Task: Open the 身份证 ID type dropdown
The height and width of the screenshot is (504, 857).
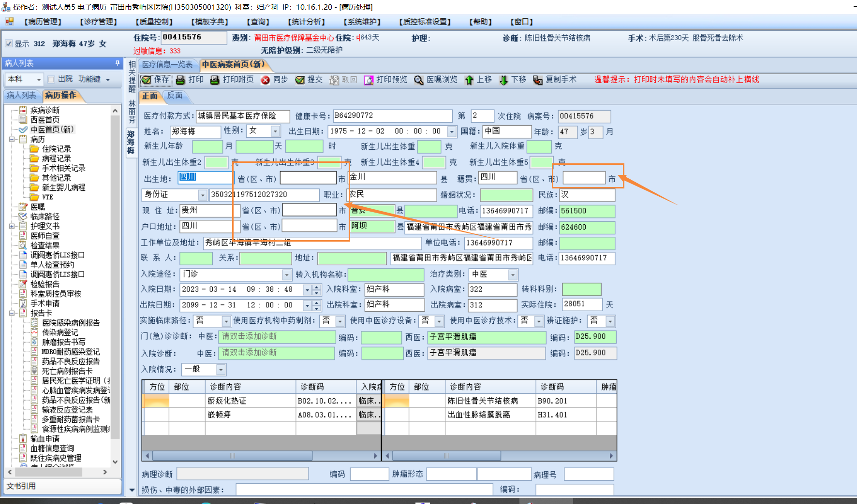Action: (203, 195)
